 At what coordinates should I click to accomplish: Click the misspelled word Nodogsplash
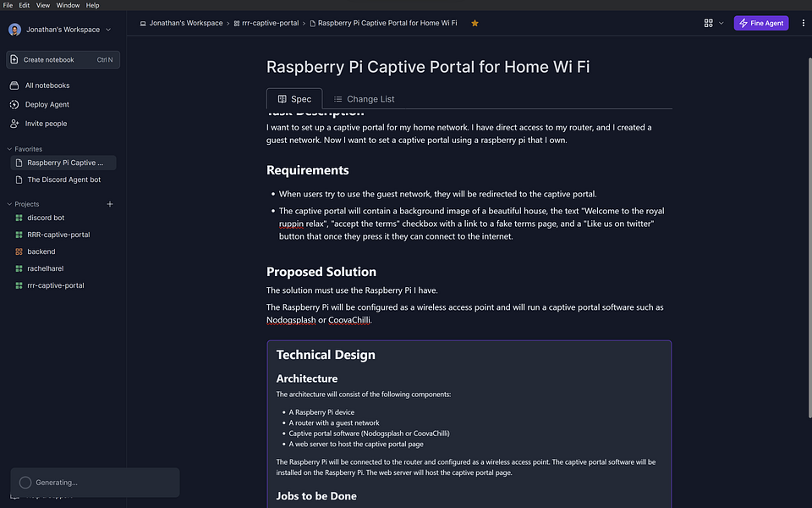[291, 320]
